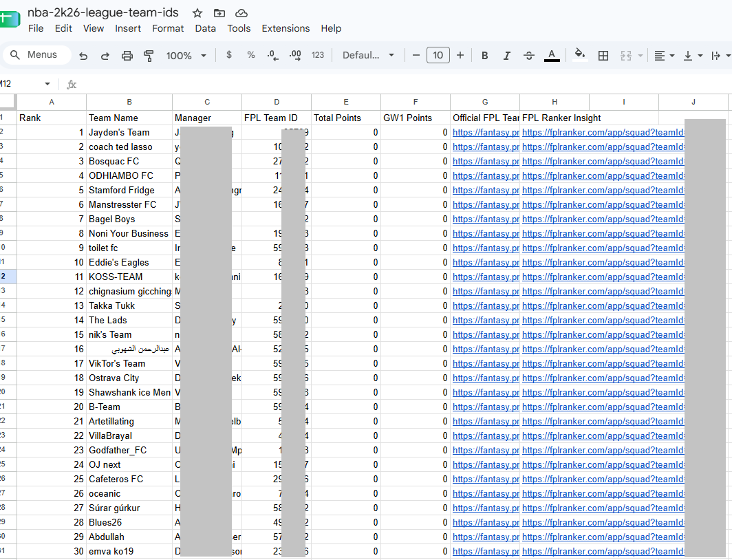Increase decimal places

(295, 56)
